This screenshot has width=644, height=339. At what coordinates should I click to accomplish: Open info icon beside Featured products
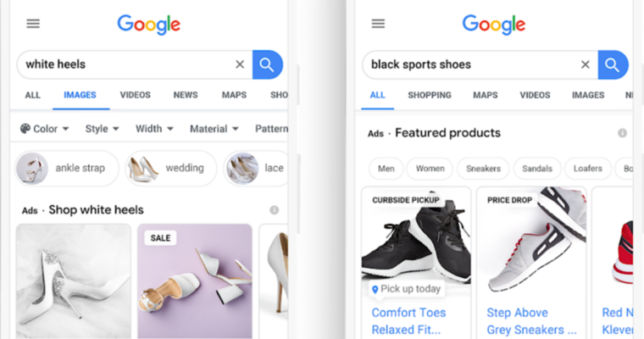pyautogui.click(x=622, y=133)
